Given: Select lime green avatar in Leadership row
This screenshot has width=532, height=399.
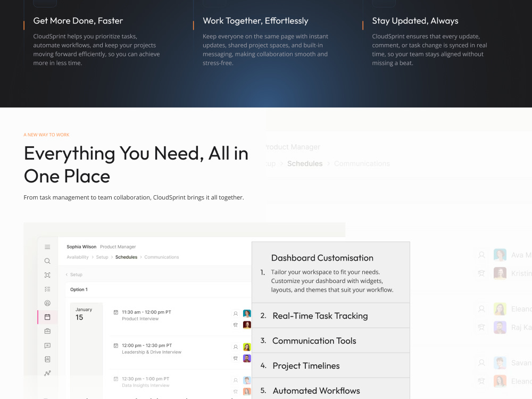Looking at the screenshot, I should click(x=247, y=347).
